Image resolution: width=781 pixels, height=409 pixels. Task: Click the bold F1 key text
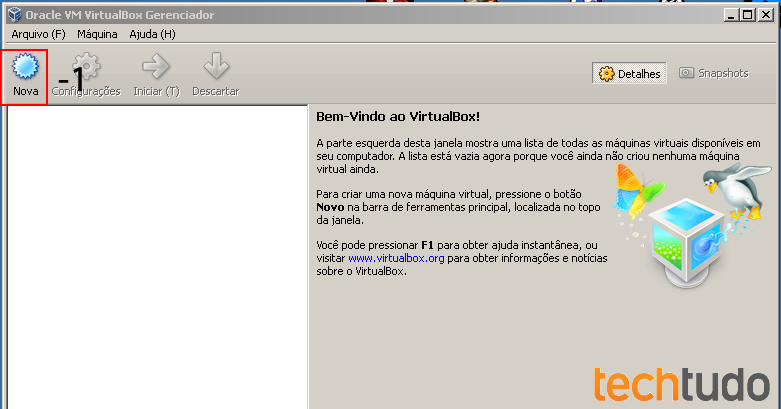click(x=427, y=245)
